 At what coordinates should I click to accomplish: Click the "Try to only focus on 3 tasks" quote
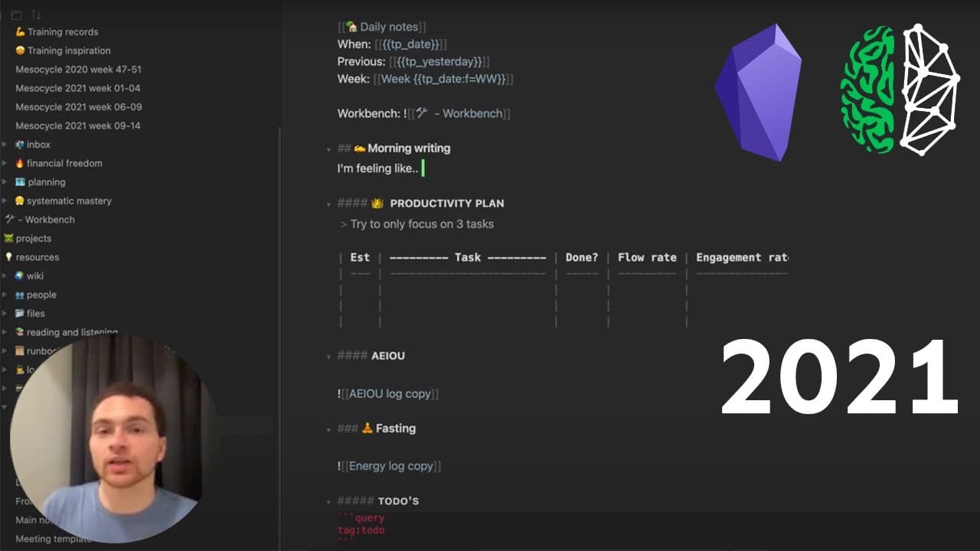(x=422, y=224)
